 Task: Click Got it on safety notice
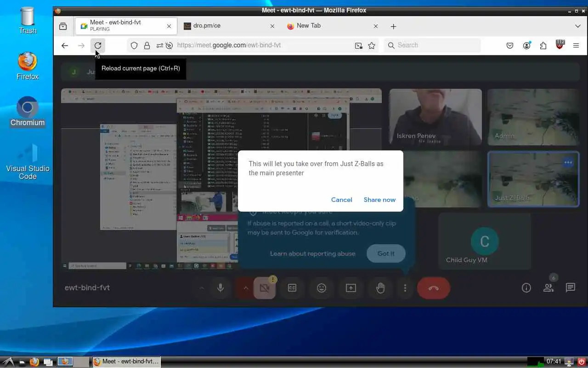(386, 253)
